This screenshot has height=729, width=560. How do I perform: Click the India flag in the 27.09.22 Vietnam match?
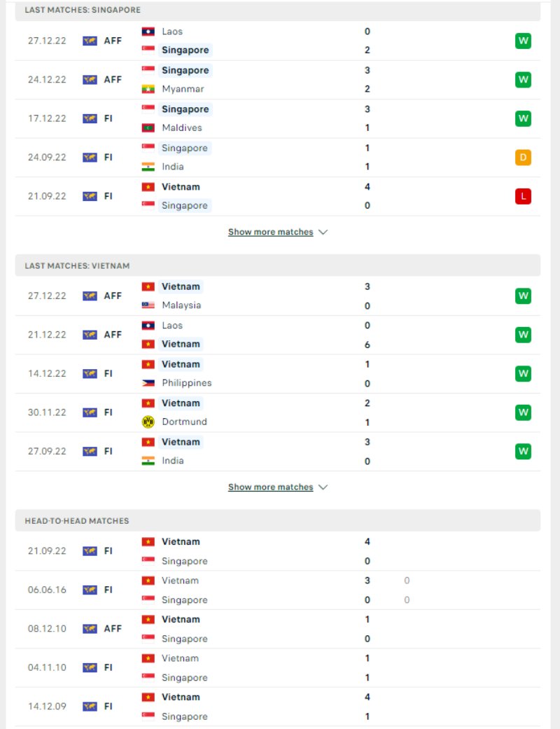[x=148, y=461]
